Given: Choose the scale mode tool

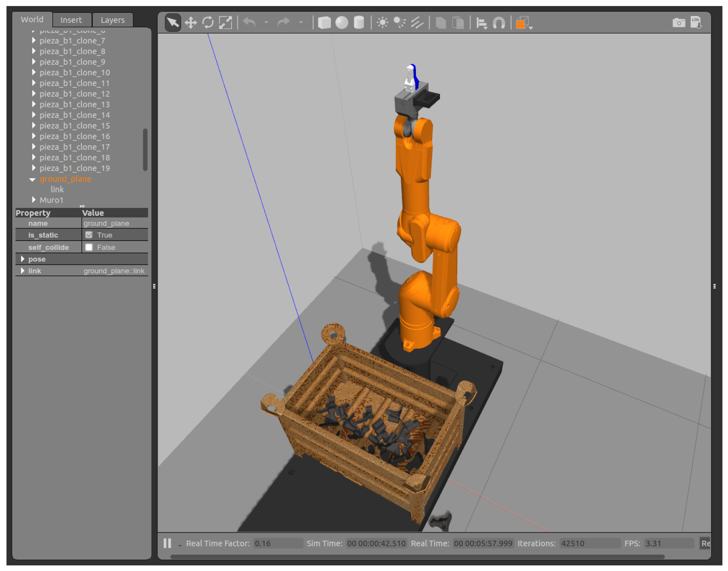Looking at the screenshot, I should 225,23.
